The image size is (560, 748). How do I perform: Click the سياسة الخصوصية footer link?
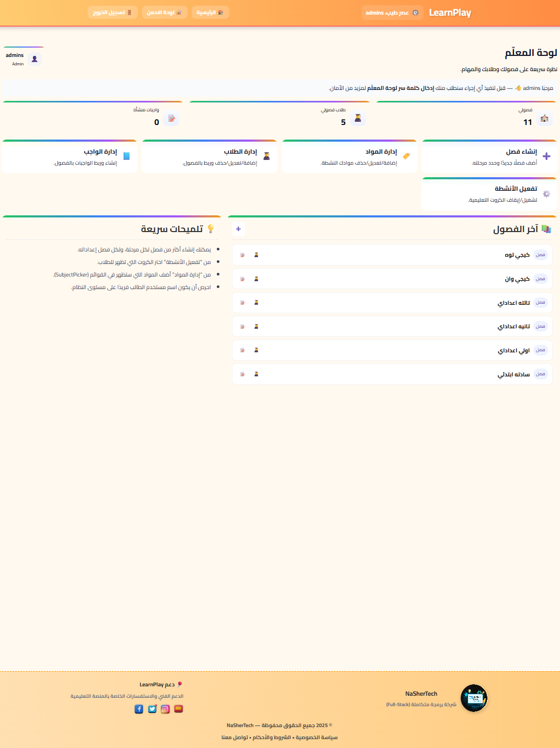317,738
